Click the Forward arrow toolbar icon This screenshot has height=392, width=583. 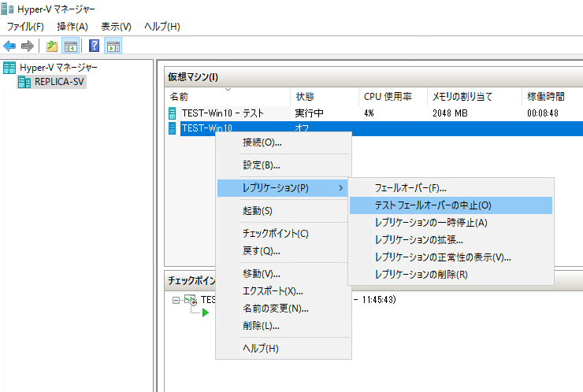27,46
